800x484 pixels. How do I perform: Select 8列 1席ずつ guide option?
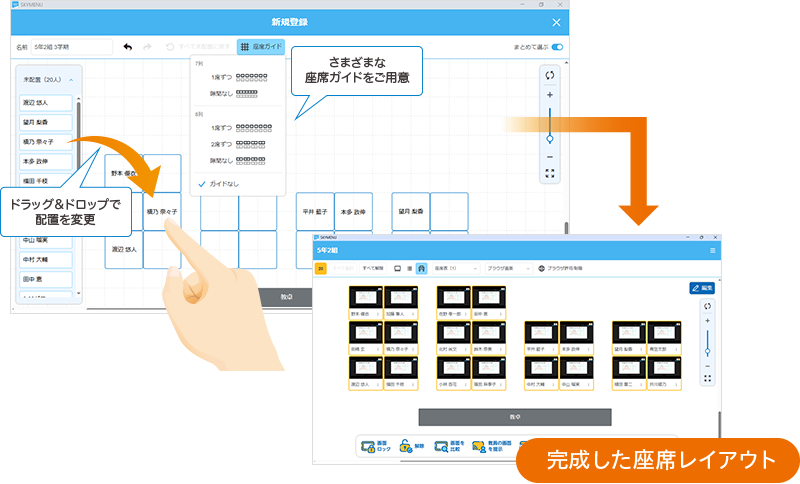coord(241,128)
